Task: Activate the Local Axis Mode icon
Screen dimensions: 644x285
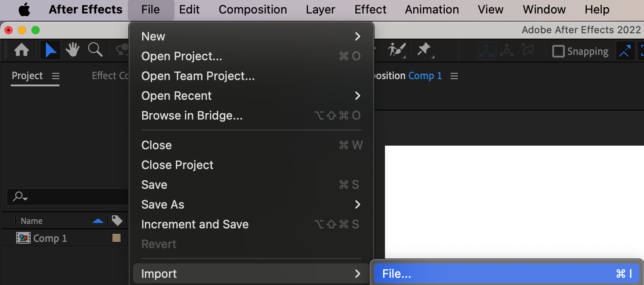Action: click(487, 51)
